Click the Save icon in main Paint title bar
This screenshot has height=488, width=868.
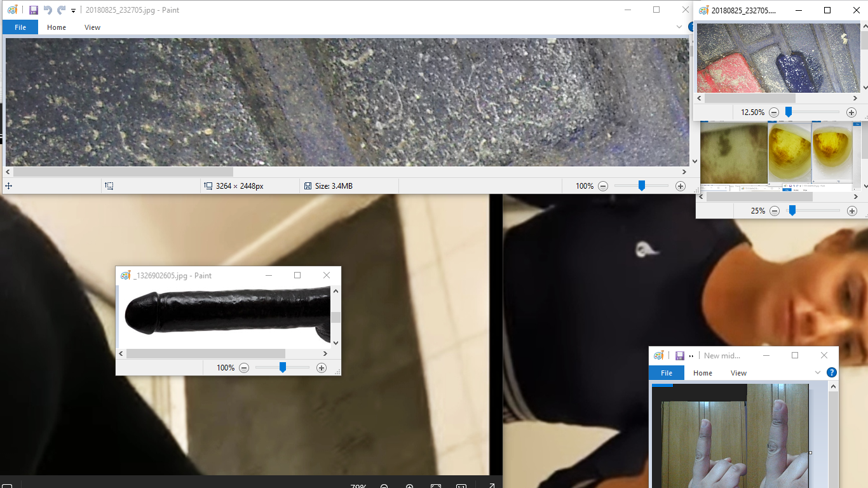(x=34, y=10)
